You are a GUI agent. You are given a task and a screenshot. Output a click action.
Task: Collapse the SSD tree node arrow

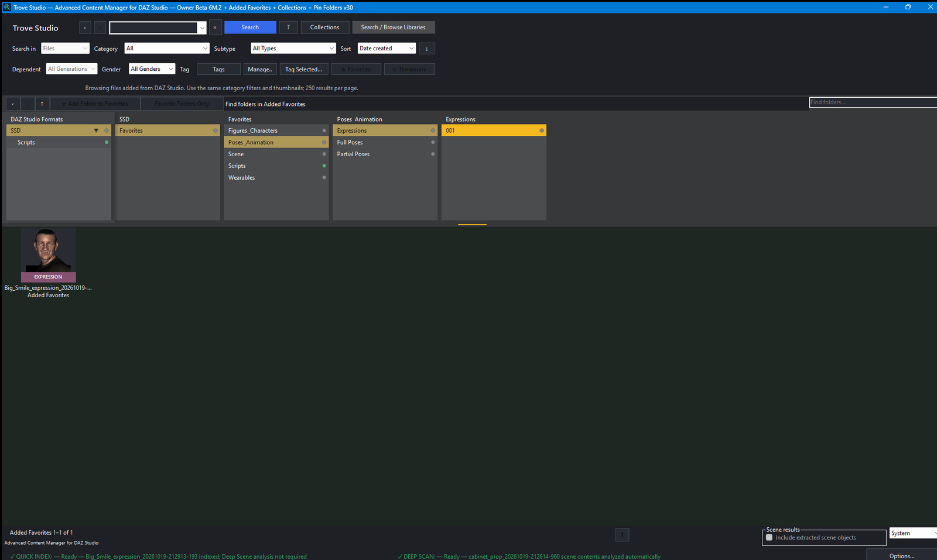tap(96, 130)
